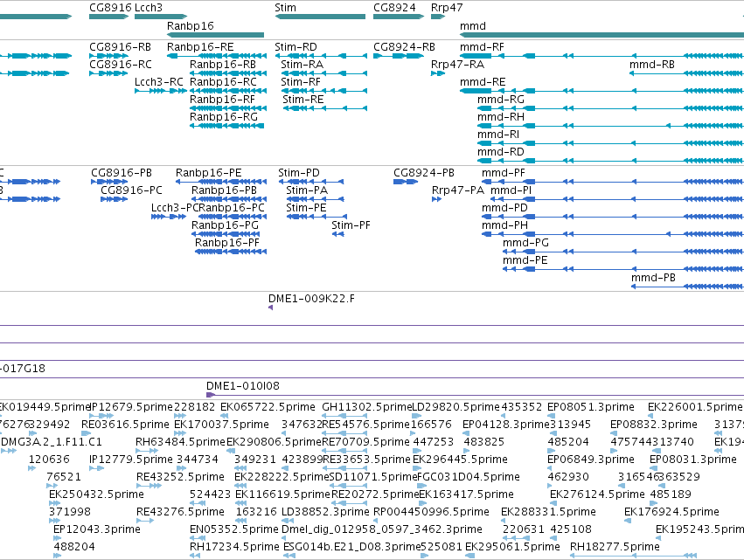Click the Ranbp16-RE transcript label
Image resolution: width=744 pixels, height=560 pixels.
click(x=200, y=47)
